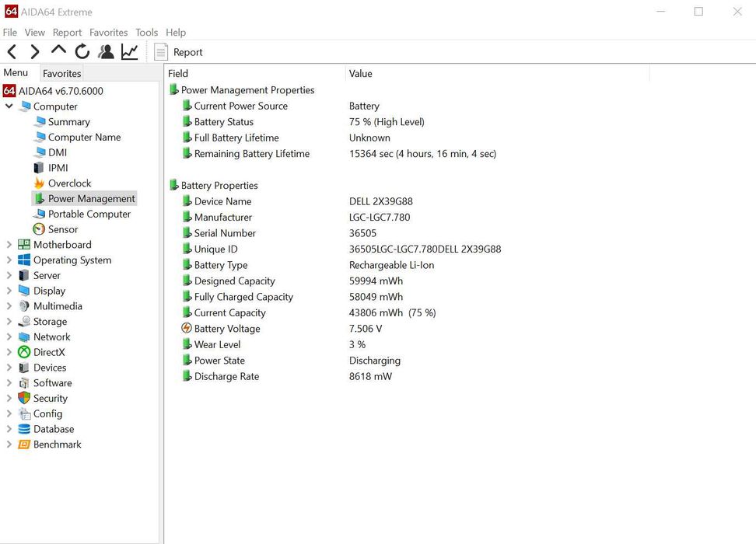This screenshot has width=756, height=544.
Task: Go back using the left arrow
Action: pyautogui.click(x=12, y=51)
